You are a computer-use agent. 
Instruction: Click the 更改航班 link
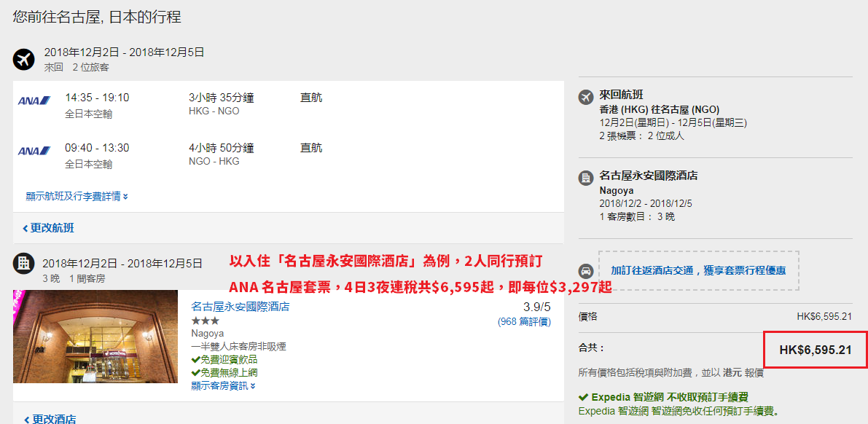click(49, 228)
